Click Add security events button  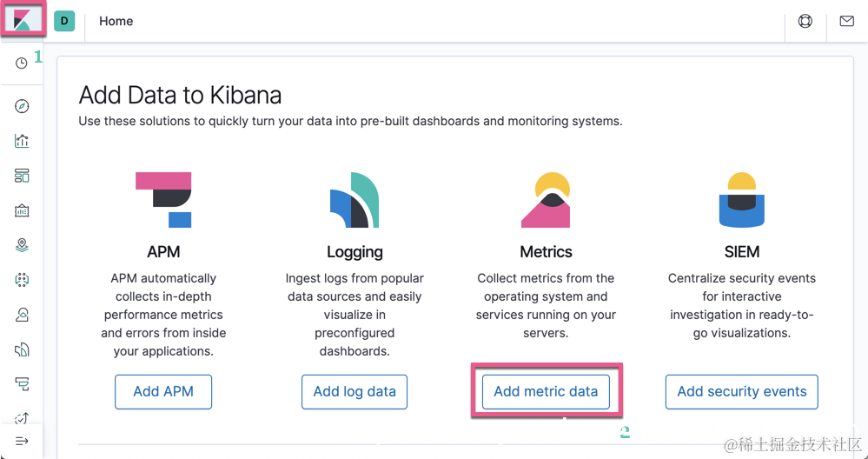(742, 391)
